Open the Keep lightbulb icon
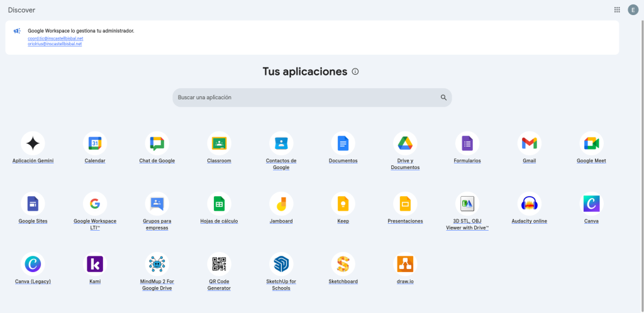The width and height of the screenshot is (644, 313). pyautogui.click(x=343, y=204)
